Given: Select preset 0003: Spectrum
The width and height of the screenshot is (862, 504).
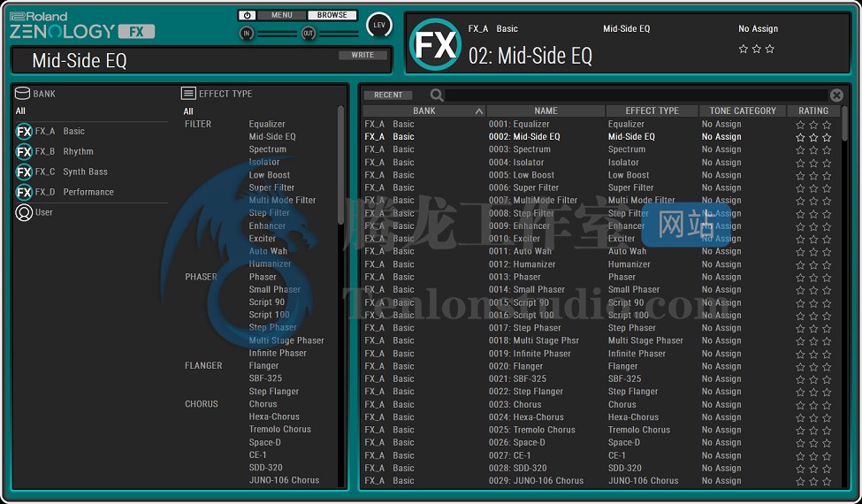Looking at the screenshot, I should click(520, 149).
